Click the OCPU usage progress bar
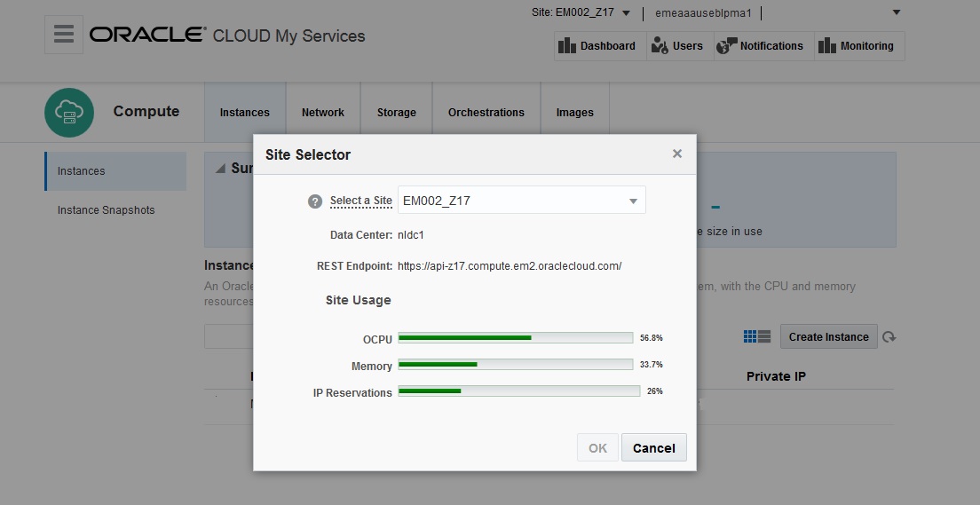The image size is (980, 505). (516, 338)
